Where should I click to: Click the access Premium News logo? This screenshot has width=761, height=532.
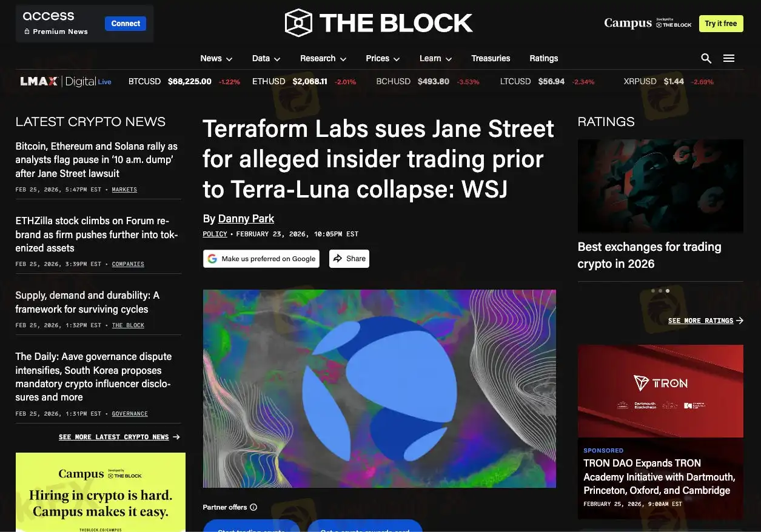click(56, 23)
